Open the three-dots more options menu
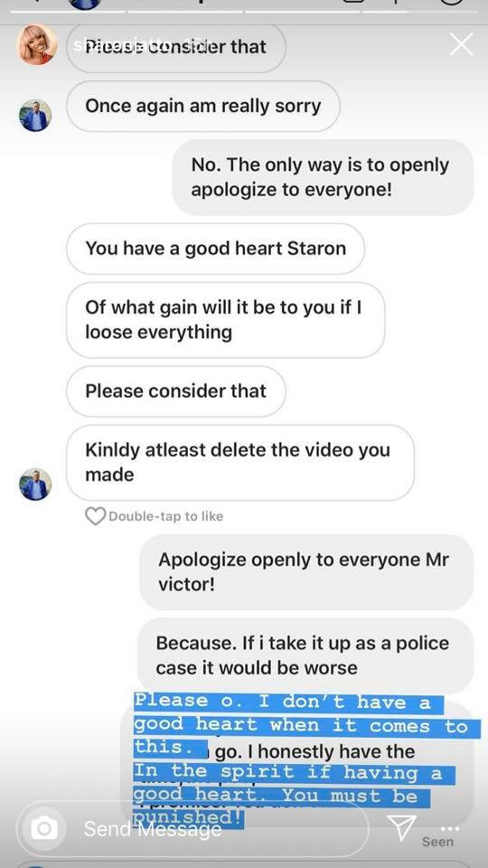488x868 pixels. tap(450, 829)
